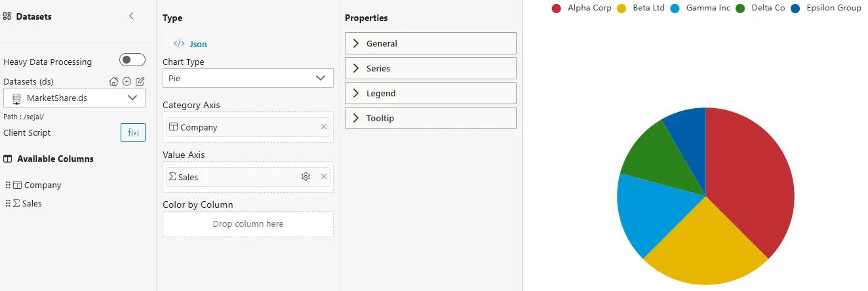The width and height of the screenshot is (868, 291).
Task: Remove Sales from Value Axis
Action: [x=324, y=177]
